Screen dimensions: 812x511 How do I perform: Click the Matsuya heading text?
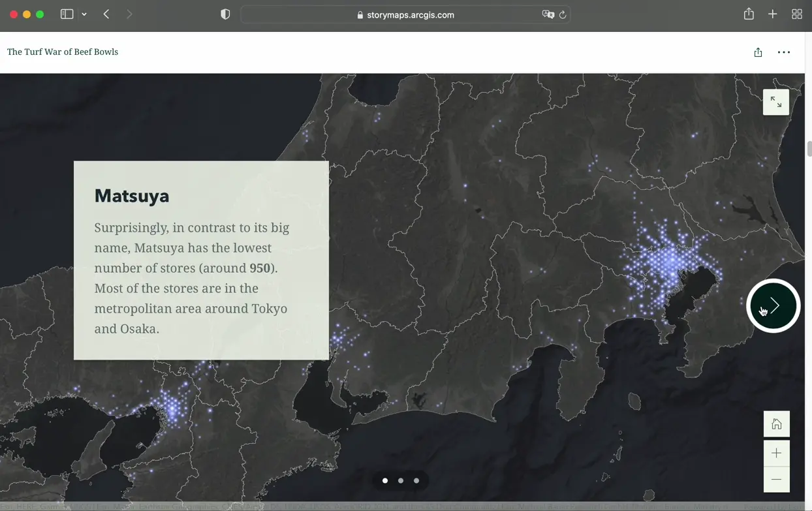pyautogui.click(x=132, y=196)
